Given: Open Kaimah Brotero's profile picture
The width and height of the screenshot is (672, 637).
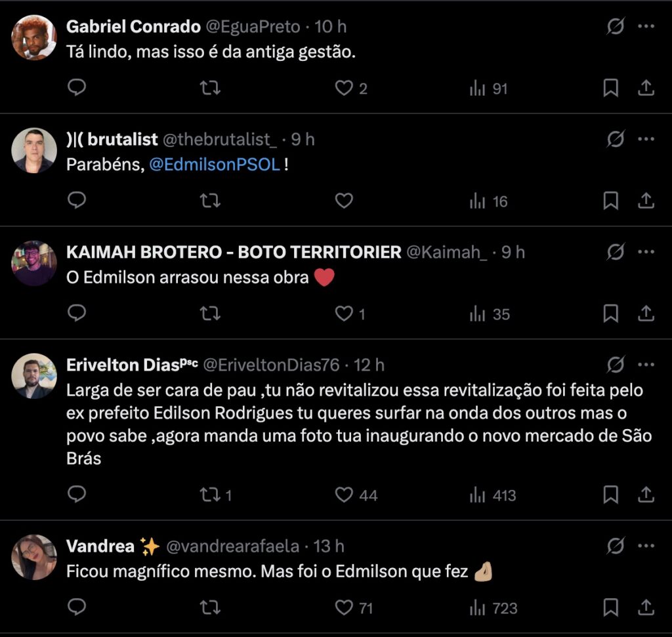Looking at the screenshot, I should [x=34, y=263].
